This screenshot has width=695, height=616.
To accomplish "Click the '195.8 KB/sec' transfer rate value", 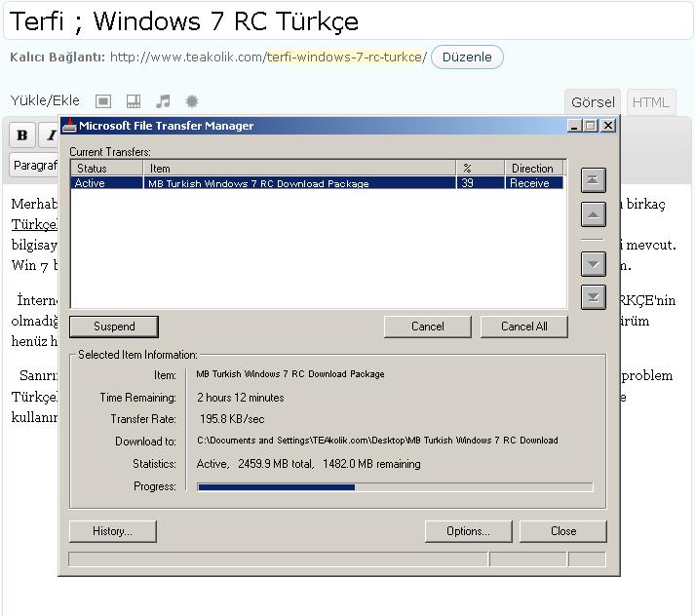I will coord(232,419).
